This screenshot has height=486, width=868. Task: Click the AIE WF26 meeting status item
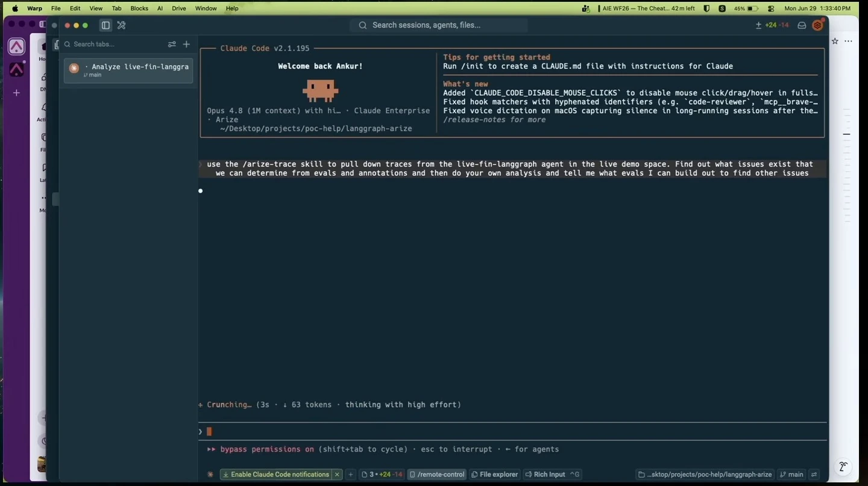(x=646, y=8)
